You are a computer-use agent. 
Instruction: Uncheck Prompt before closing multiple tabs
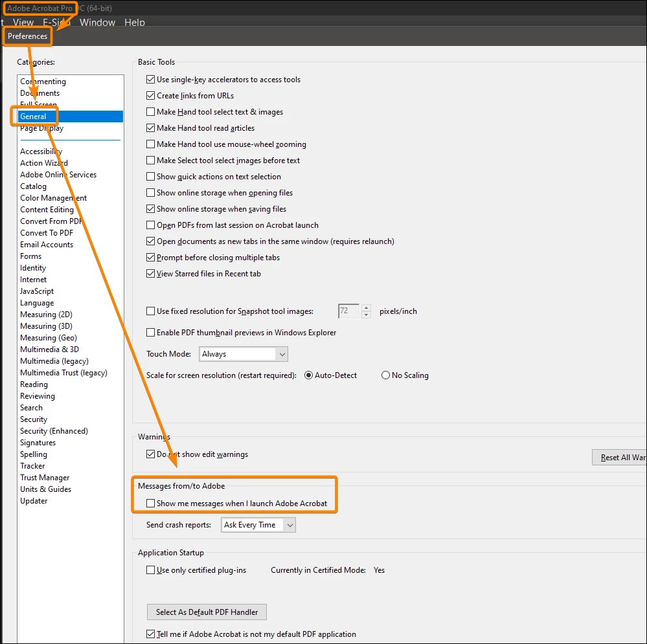[151, 257]
